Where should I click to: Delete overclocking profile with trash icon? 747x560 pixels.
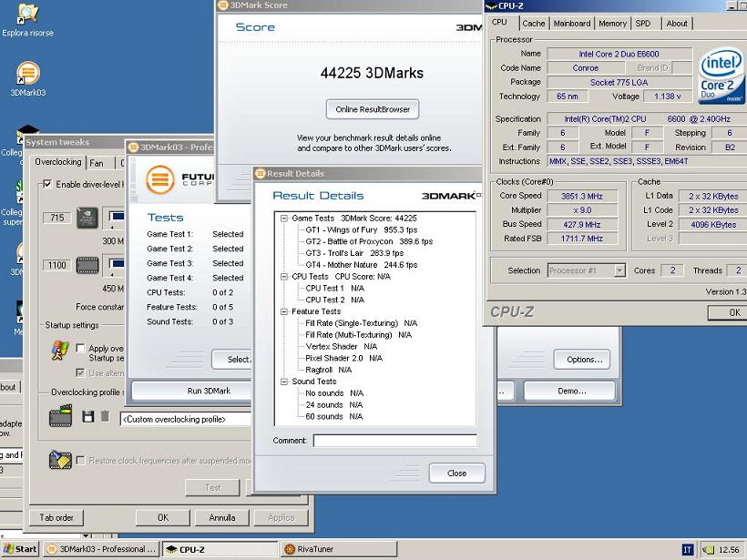click(x=106, y=417)
